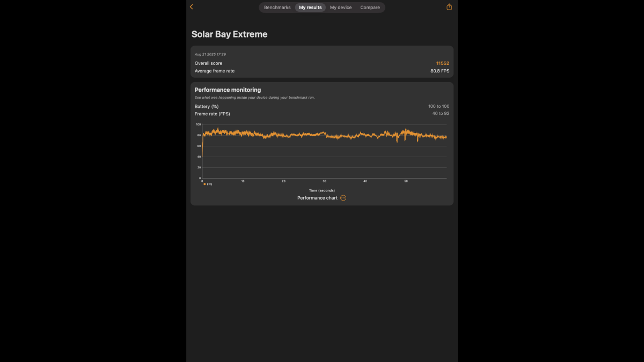
Task: Go back using the orange back chevron
Action: coord(192,7)
